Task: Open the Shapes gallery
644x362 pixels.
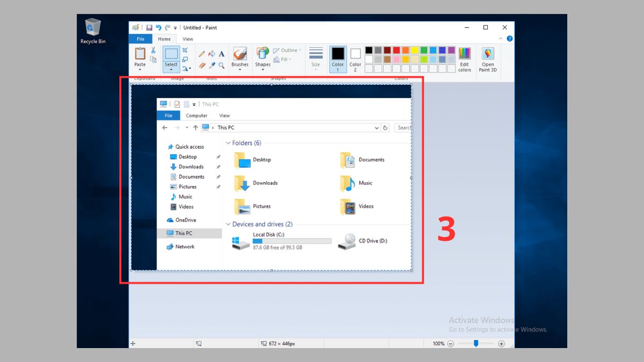Action: tap(262, 59)
